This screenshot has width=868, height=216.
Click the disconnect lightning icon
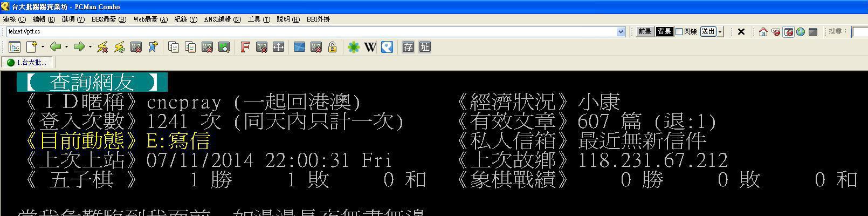pyautogui.click(x=102, y=47)
